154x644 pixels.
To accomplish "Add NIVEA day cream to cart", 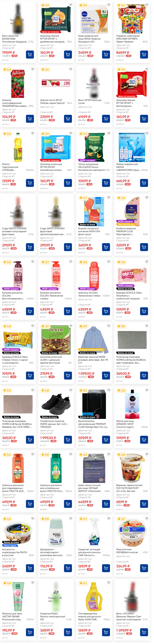I will 106,55.
